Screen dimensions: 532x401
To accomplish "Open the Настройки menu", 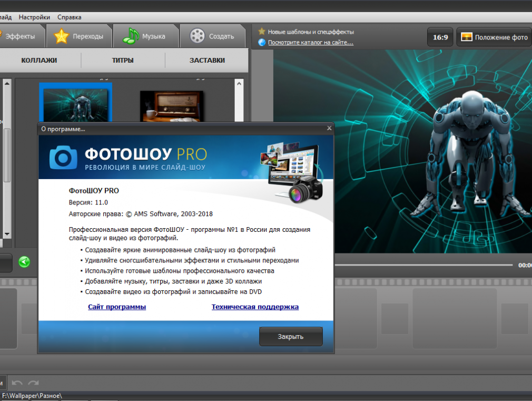I will click(34, 17).
